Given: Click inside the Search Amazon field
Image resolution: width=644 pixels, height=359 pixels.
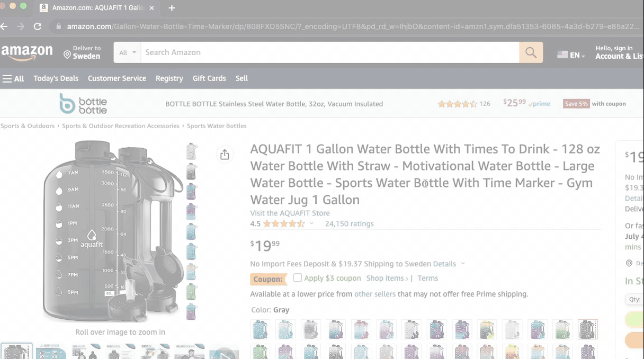Looking at the screenshot, I should pyautogui.click(x=318, y=52).
